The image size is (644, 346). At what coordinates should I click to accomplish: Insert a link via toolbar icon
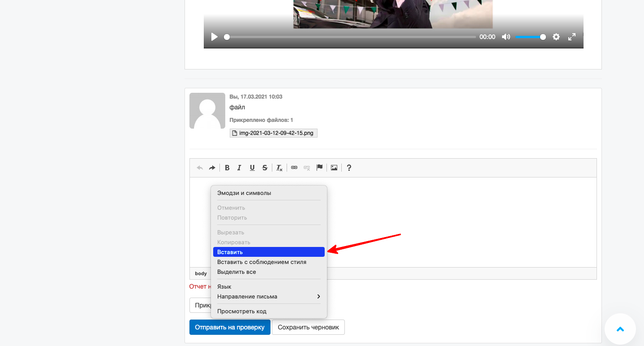tap(294, 168)
